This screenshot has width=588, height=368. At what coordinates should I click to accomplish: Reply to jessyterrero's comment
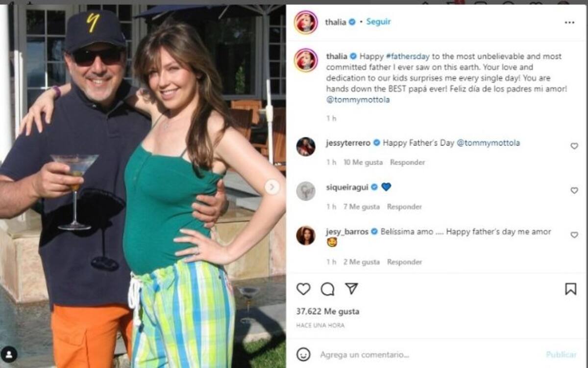407,162
